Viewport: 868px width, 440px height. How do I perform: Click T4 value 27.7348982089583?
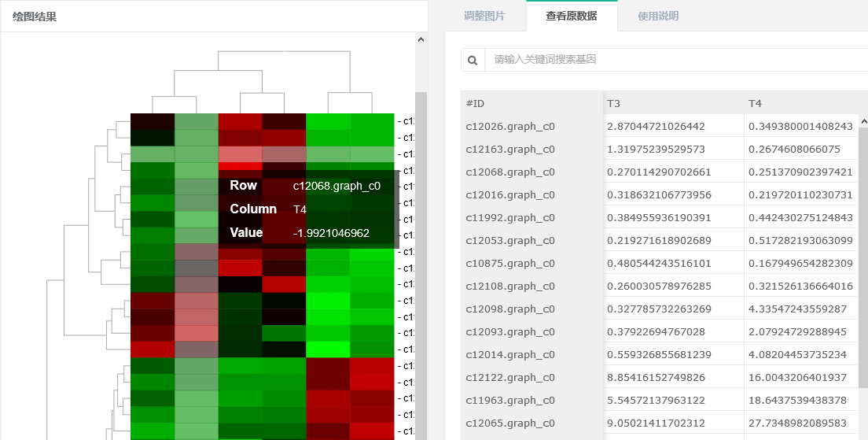coord(800,423)
